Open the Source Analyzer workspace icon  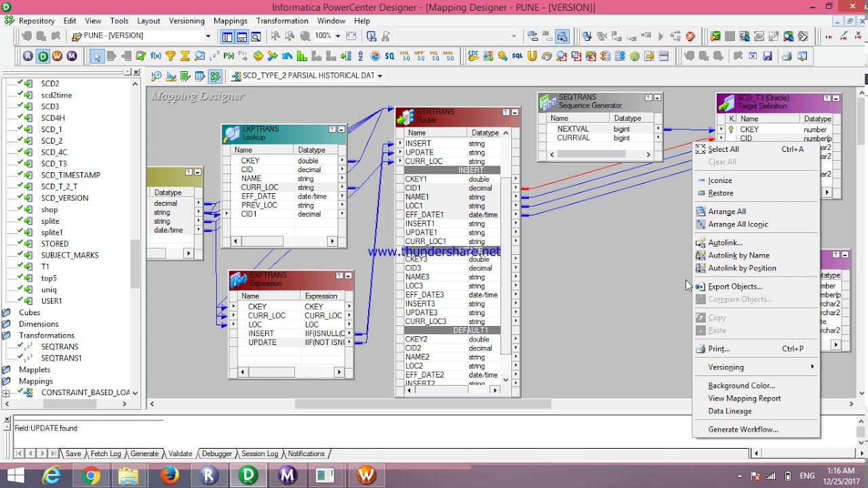156,76
